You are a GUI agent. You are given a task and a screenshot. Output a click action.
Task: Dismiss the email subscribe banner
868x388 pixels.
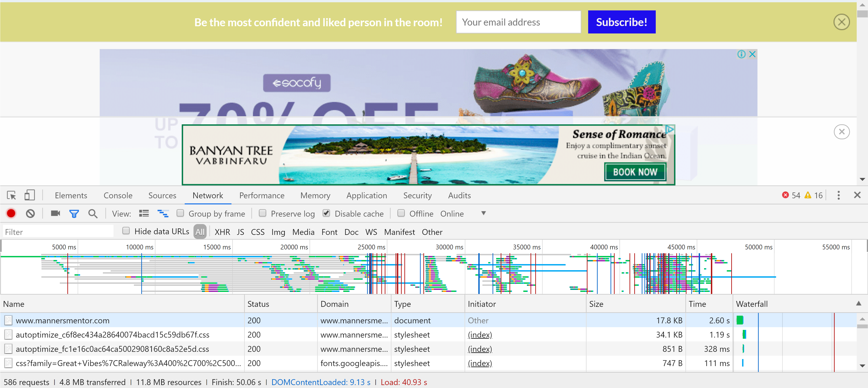(841, 22)
